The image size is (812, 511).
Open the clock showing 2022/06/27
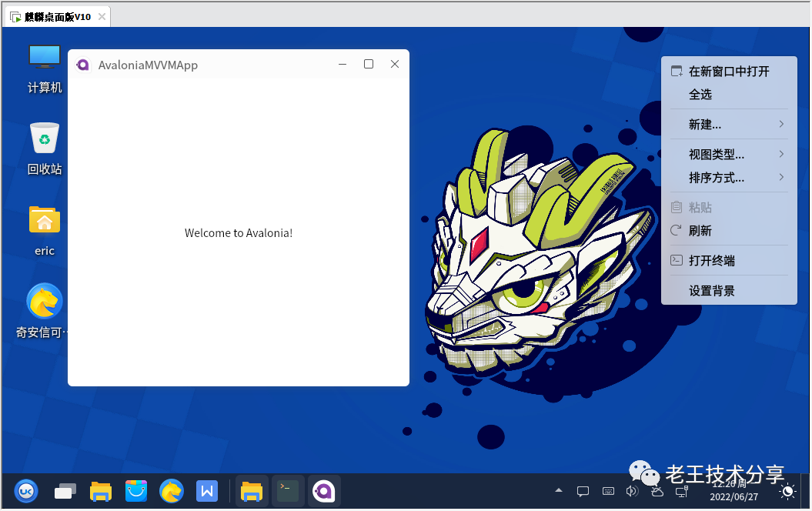tap(733, 490)
